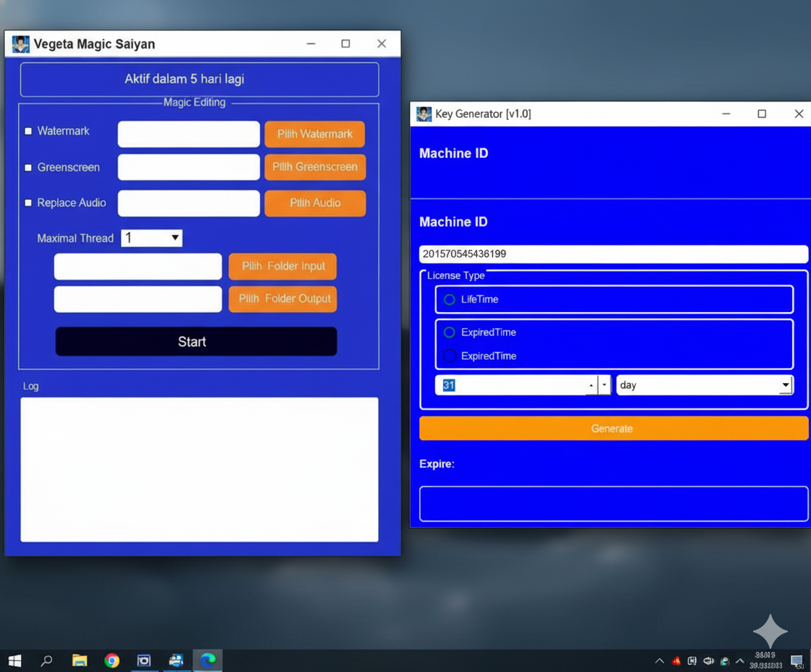This screenshot has width=811, height=672.
Task: Open the Maximal Thread dropdown
Action: [x=175, y=238]
